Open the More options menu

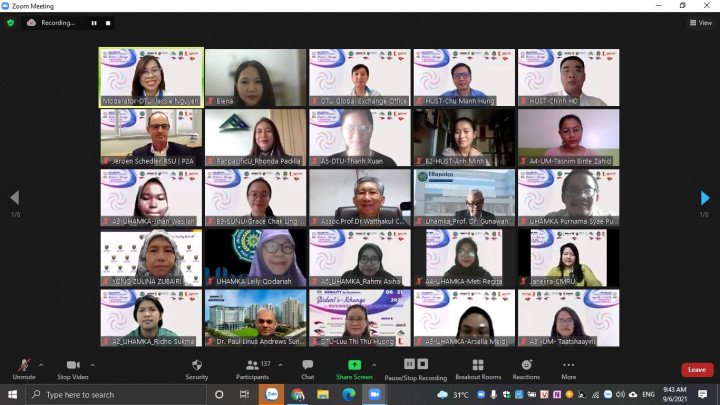point(568,369)
